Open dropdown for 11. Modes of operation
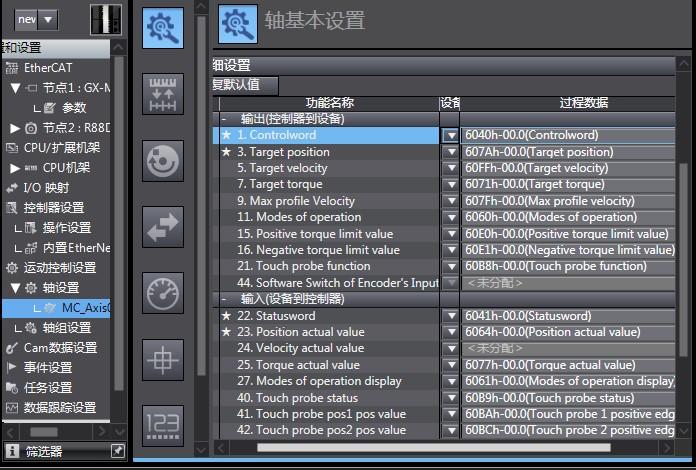 [451, 217]
